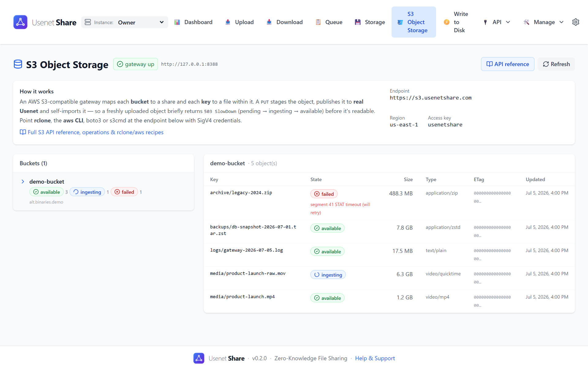The image size is (588, 390).
Task: Open the Write to Disk page
Action: (456, 22)
